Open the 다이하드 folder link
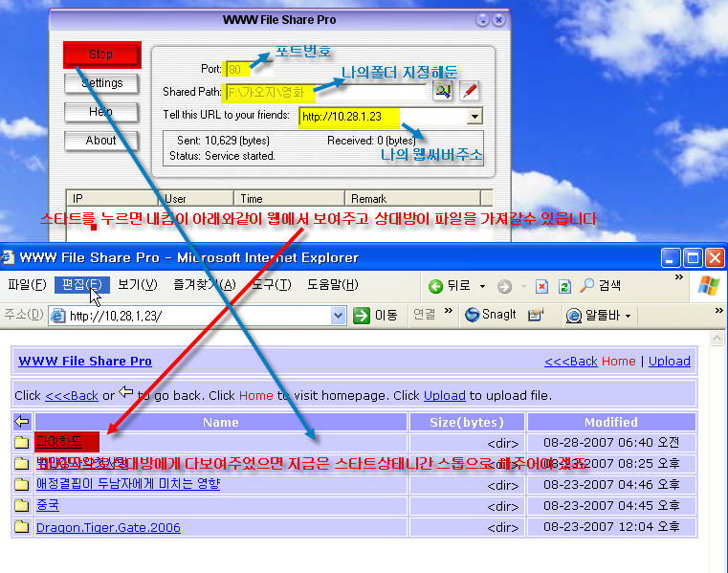This screenshot has width=728, height=573. click(x=59, y=442)
